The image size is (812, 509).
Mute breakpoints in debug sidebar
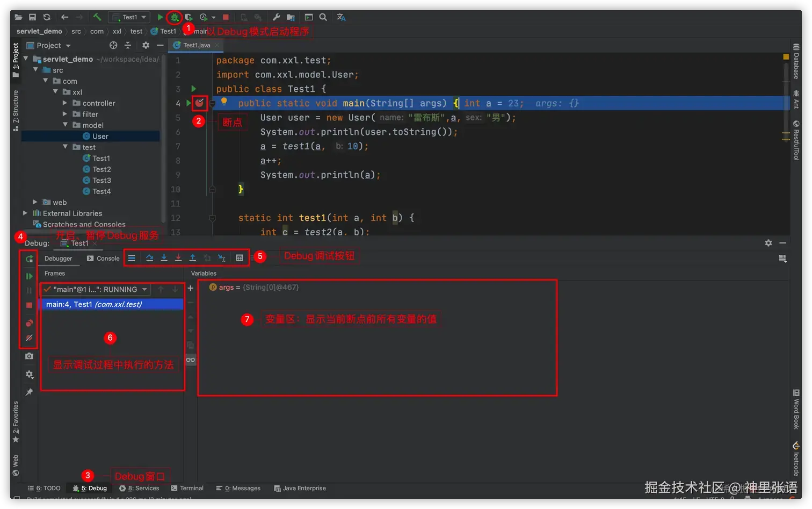(x=29, y=338)
